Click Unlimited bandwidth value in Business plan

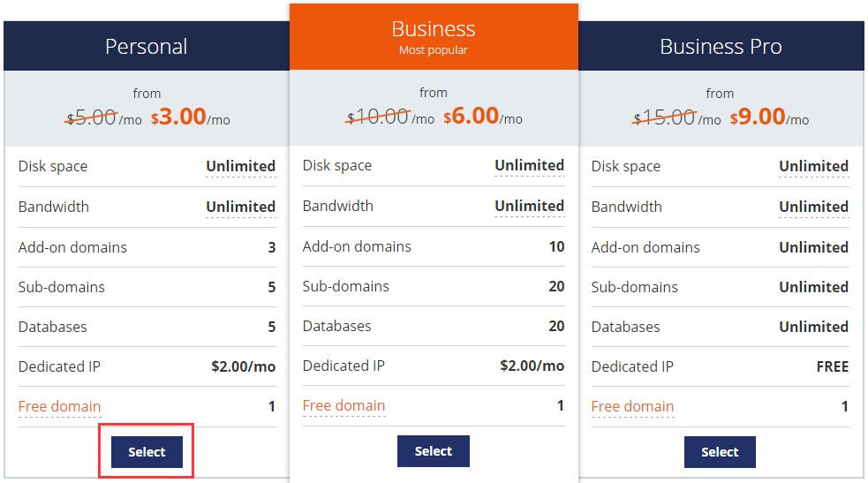[529, 206]
